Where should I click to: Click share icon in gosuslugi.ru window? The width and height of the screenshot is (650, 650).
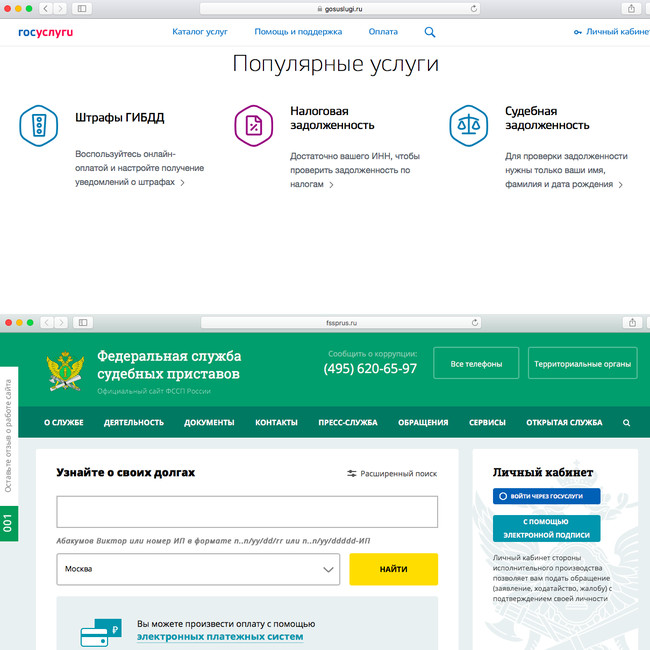(x=631, y=8)
